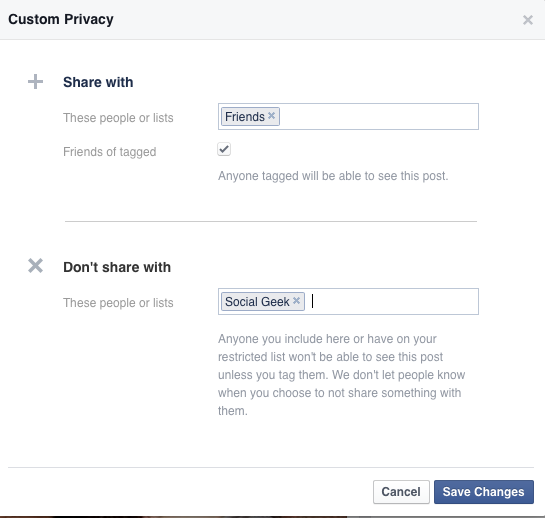Click the Don't share with heading

click(x=117, y=267)
